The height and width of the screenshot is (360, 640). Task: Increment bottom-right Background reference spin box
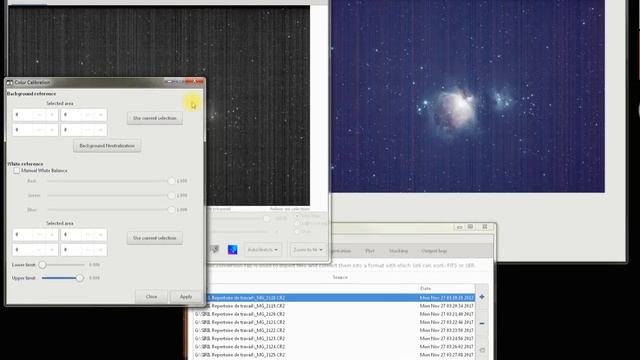100,130
